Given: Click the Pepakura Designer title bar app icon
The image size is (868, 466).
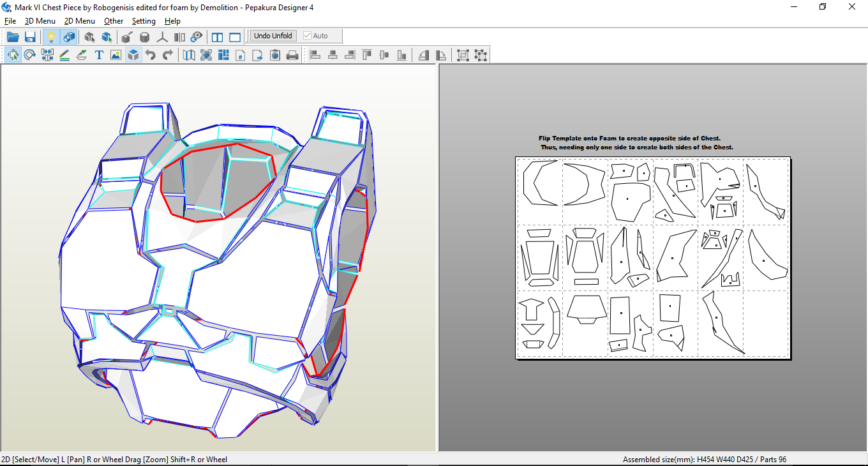Looking at the screenshot, I should pos(7,7).
